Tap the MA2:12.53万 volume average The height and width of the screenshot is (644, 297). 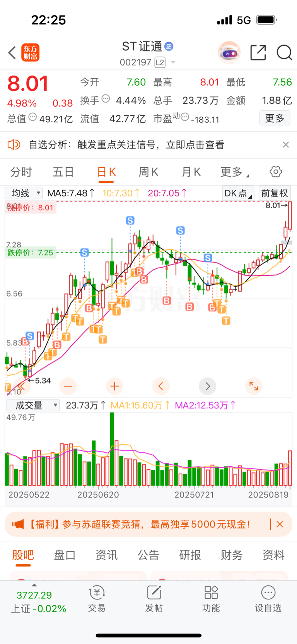point(205,405)
